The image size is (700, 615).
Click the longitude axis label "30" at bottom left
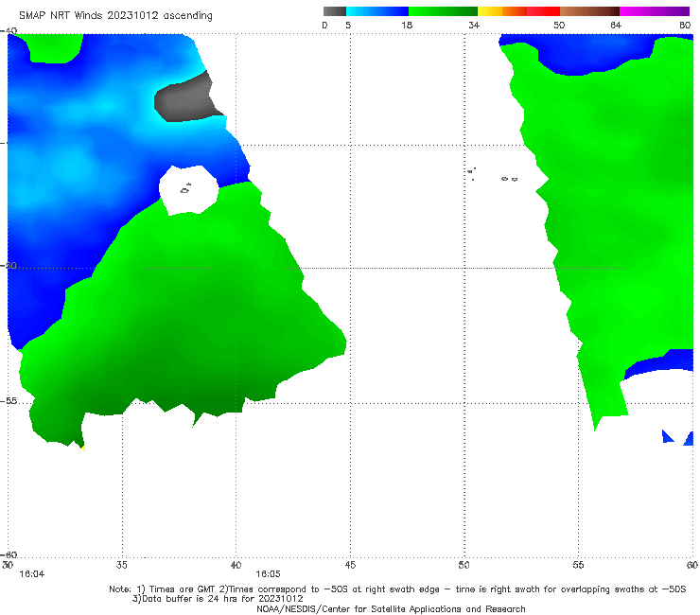coord(8,565)
